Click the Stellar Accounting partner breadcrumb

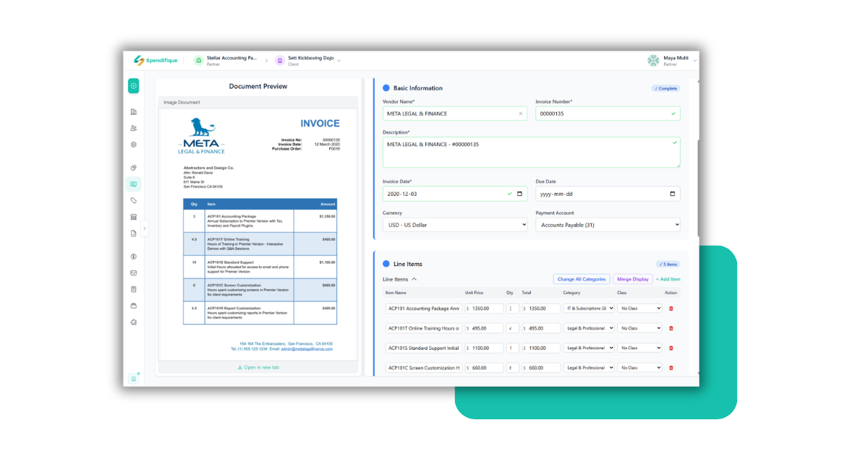[x=225, y=61]
